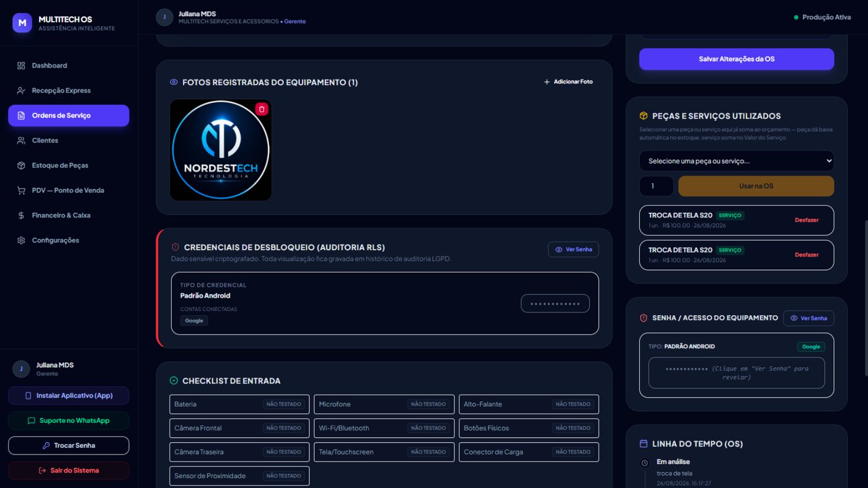Click the Google connected account tag
The image size is (868, 488).
pos(194,321)
